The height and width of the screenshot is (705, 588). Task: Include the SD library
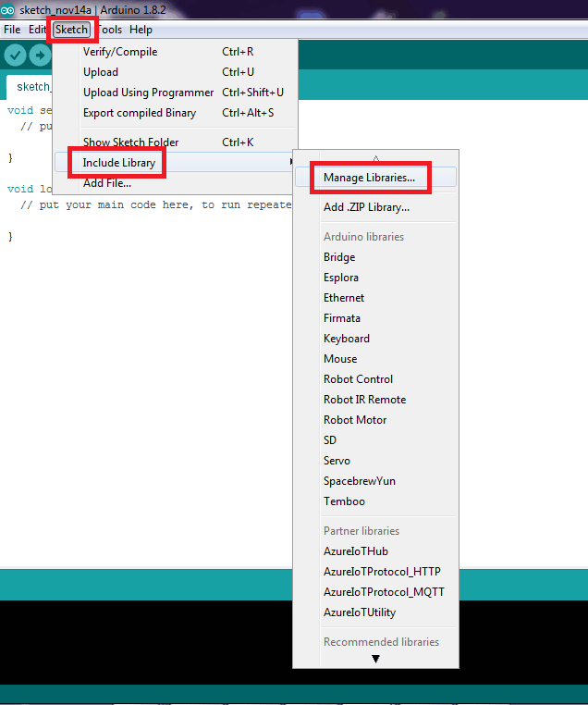click(375, 440)
